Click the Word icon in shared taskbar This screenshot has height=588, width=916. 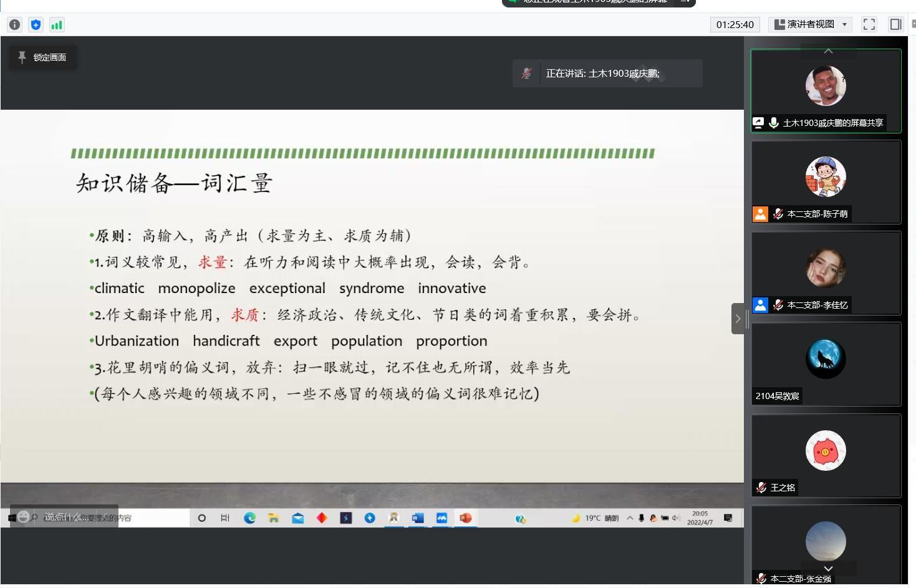(417, 518)
